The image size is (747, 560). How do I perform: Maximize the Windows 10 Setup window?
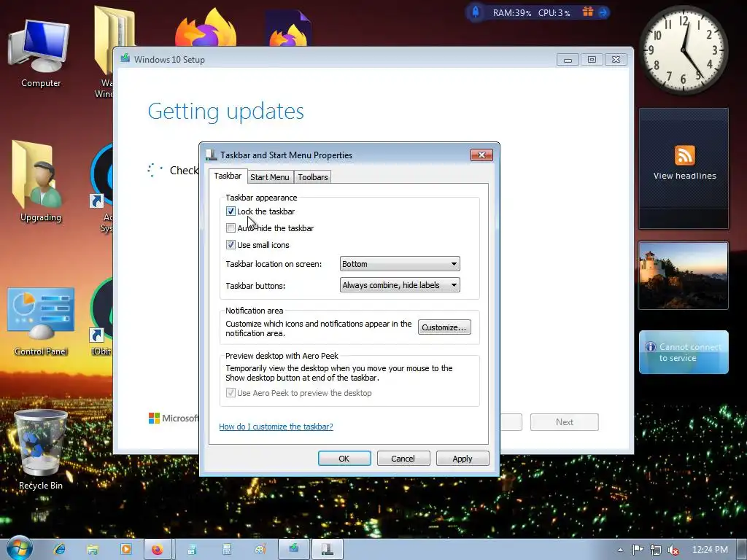coord(592,60)
